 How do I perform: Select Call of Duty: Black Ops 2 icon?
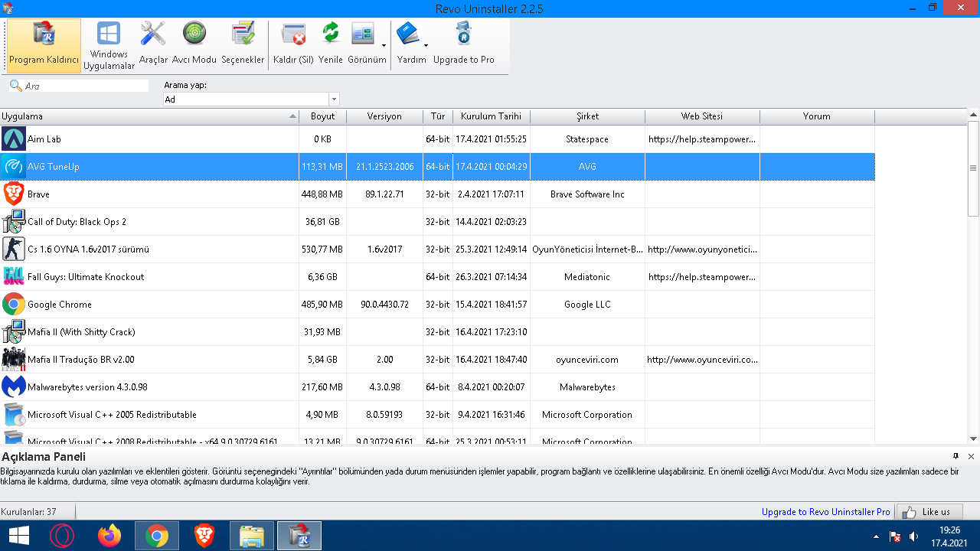[x=14, y=222]
